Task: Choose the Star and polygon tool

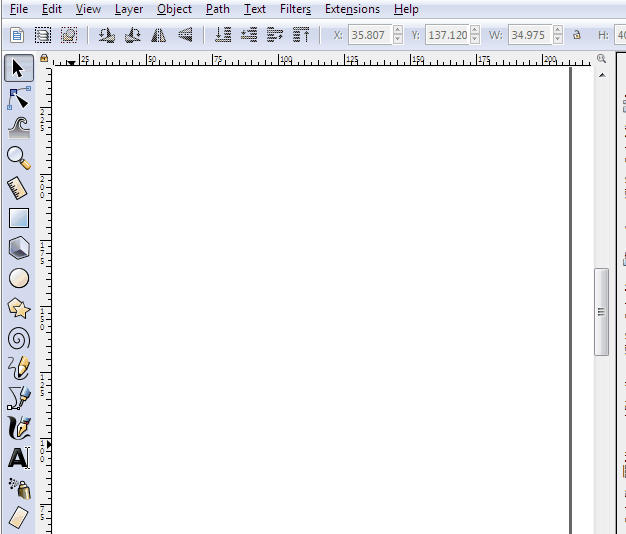Action: 18,308
